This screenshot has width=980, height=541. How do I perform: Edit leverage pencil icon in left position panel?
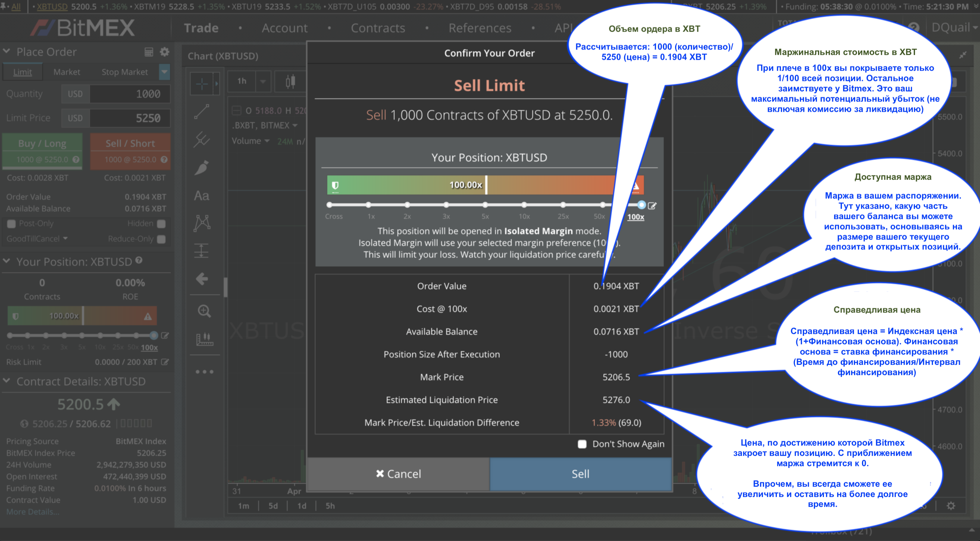pos(165,335)
